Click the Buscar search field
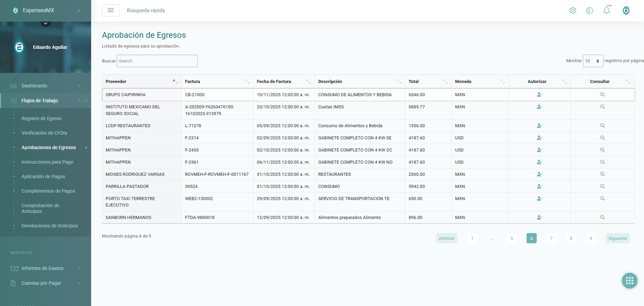This screenshot has width=644, height=306. (x=157, y=61)
